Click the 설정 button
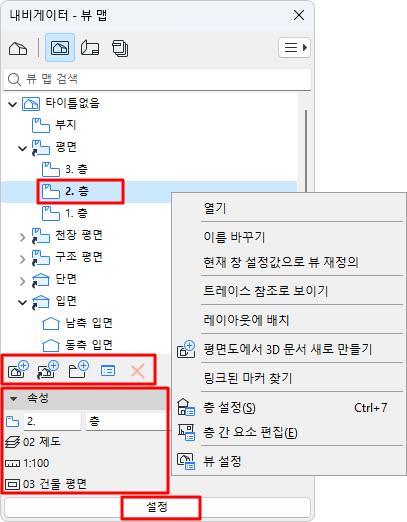 [157, 507]
